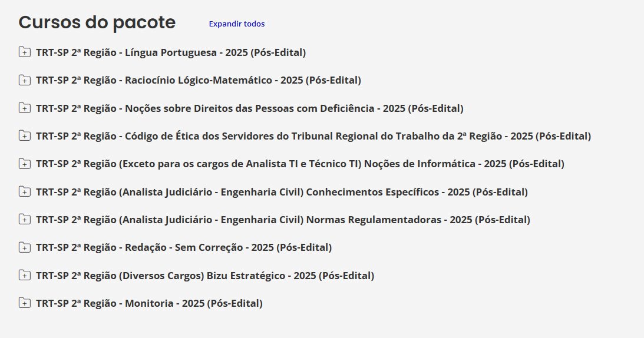Click folder icon next to Raciocínio Lógico-Matemático

pos(24,80)
